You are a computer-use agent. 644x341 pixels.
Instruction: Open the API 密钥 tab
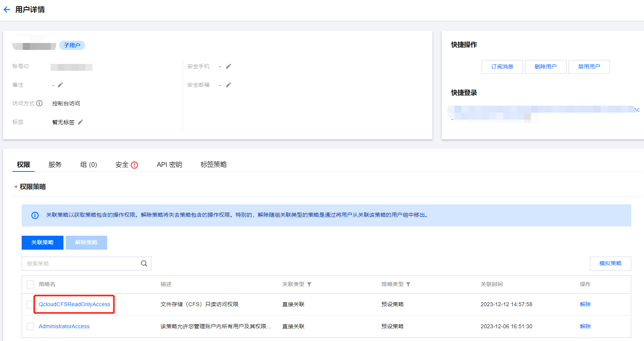point(169,165)
